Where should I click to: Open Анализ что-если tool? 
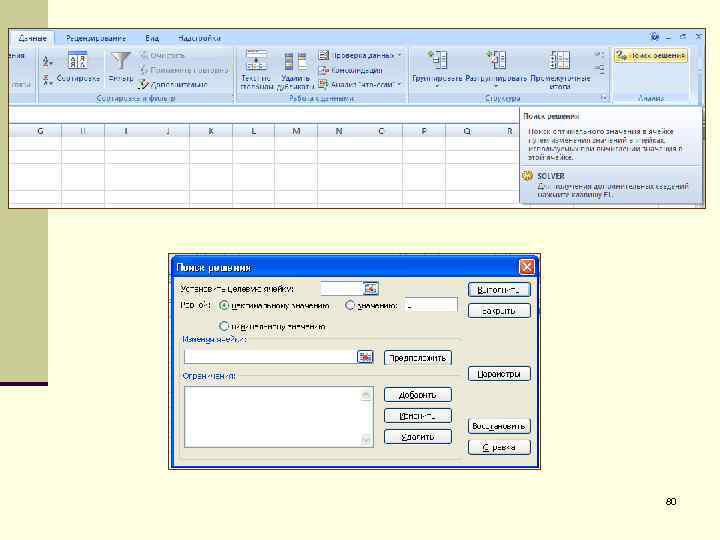(x=356, y=84)
